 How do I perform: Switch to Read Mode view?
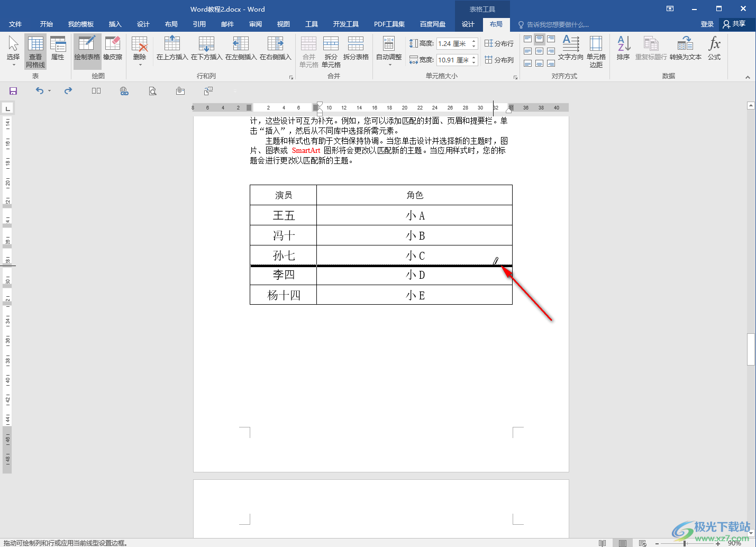pos(602,543)
